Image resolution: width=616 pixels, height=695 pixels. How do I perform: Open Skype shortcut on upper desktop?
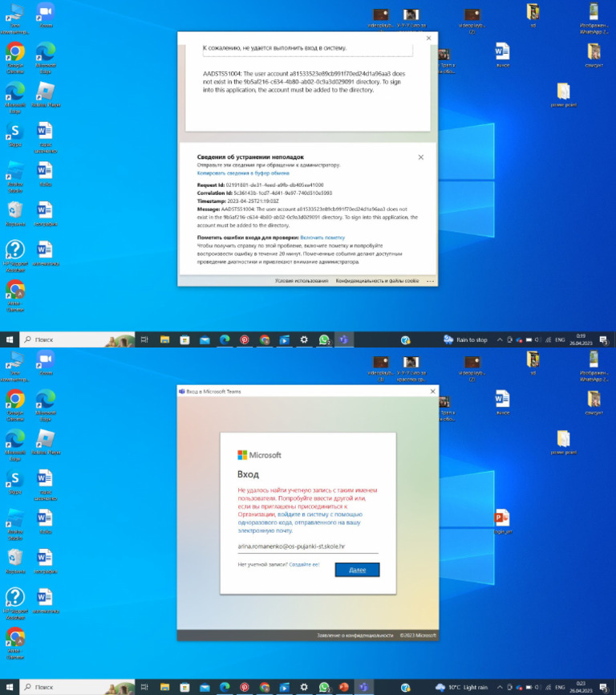coord(15,135)
